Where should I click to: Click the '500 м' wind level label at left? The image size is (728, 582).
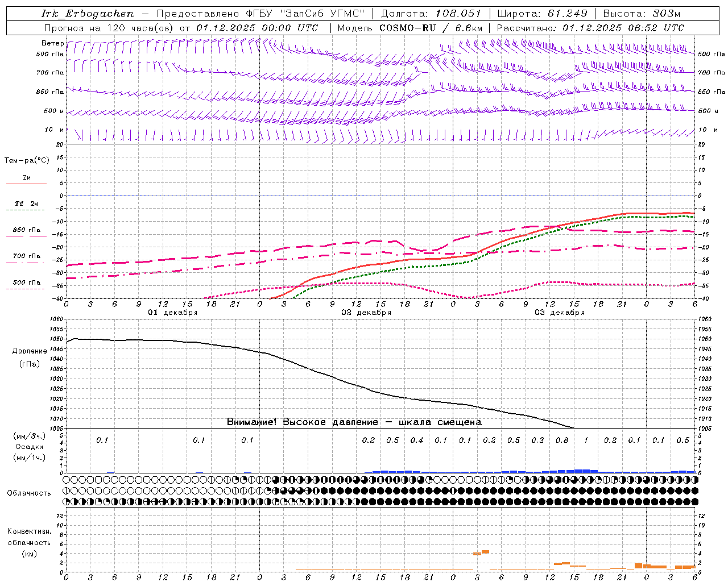coord(55,111)
